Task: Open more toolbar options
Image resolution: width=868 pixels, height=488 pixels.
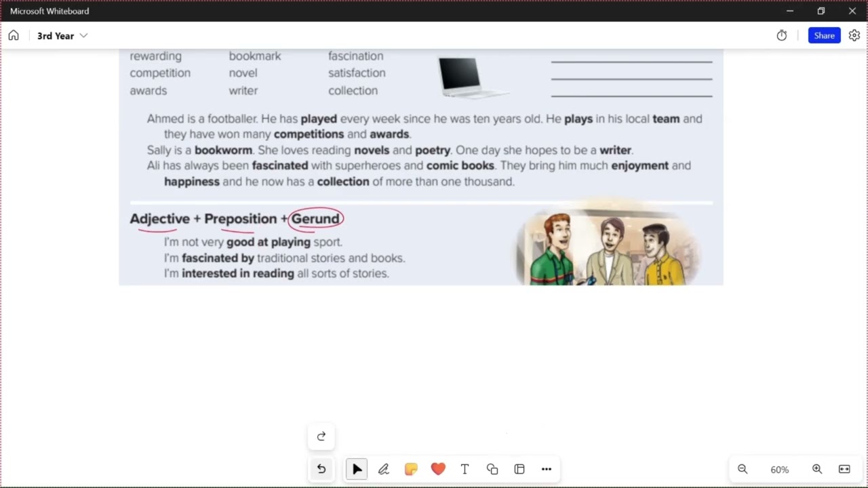Action: pos(547,469)
